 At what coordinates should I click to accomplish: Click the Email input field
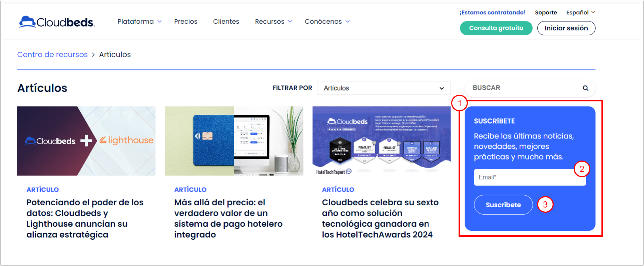tap(530, 177)
